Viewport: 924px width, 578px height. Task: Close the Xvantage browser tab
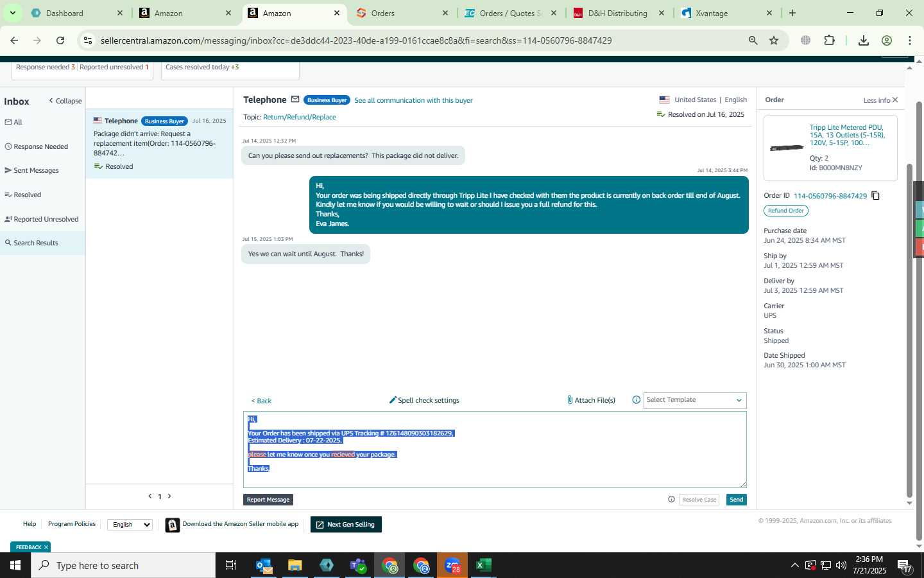[x=769, y=13]
